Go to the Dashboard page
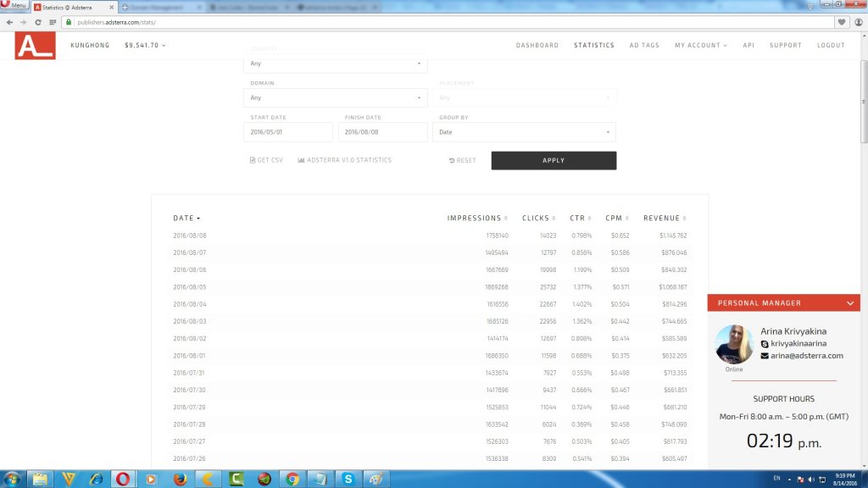The width and height of the screenshot is (868, 488). 537,46
